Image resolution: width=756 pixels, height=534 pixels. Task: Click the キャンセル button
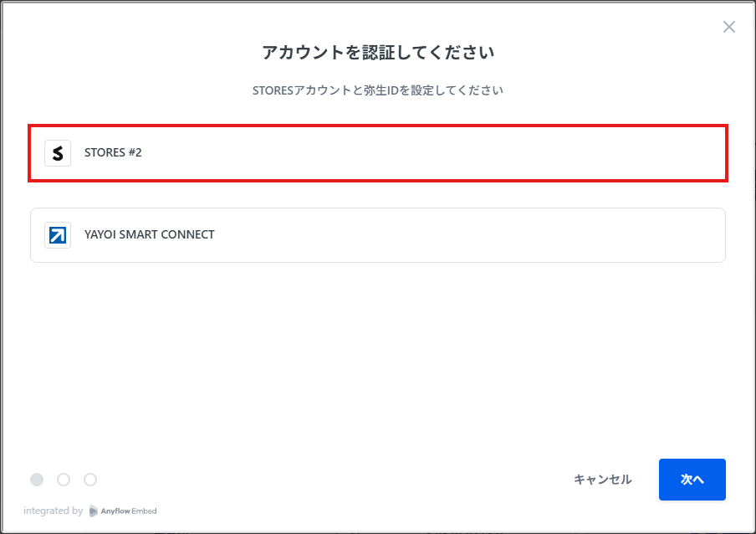[x=603, y=480]
